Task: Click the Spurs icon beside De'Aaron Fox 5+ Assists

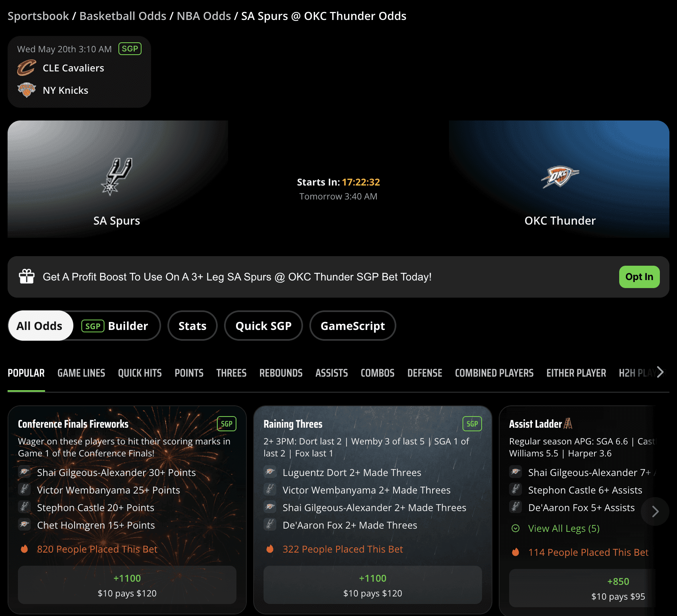Action: click(x=516, y=507)
